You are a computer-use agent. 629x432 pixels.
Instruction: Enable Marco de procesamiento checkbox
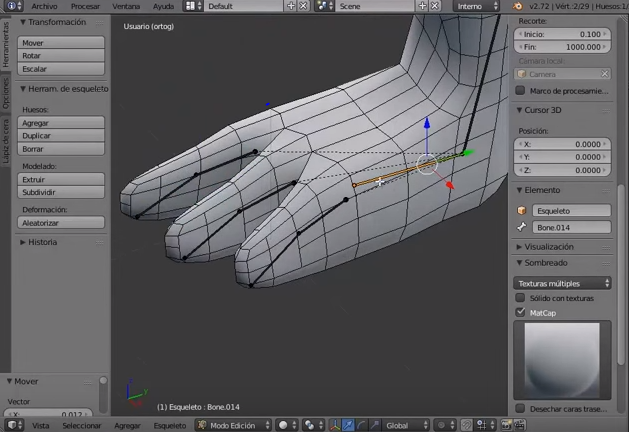520,91
